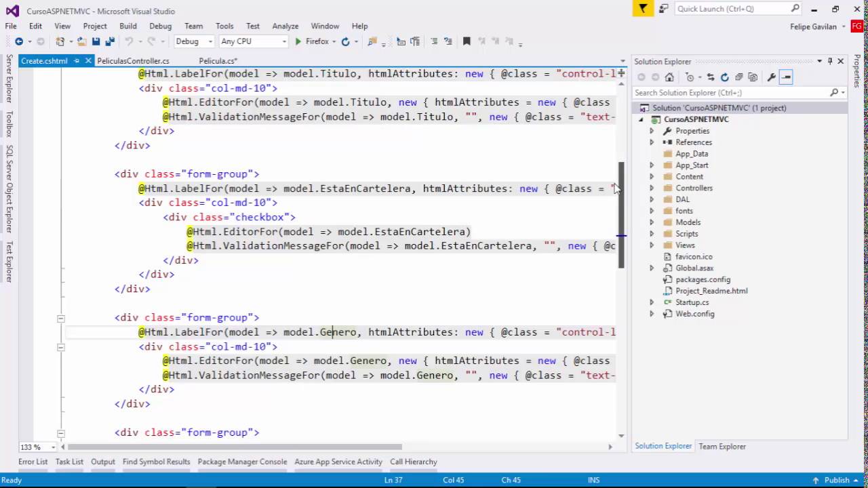The height and width of the screenshot is (488, 868).
Task: Select Global.asax in Solution Explorer
Action: pyautogui.click(x=694, y=268)
